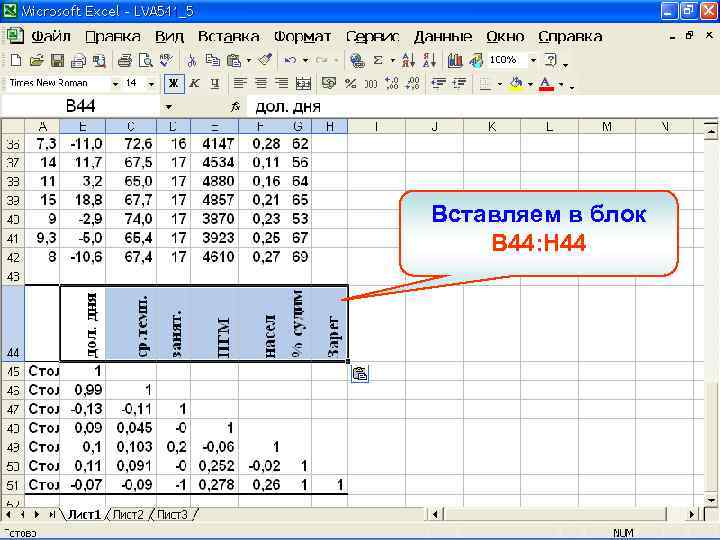Open the Вставка menu
The width and height of the screenshot is (720, 540).
pyautogui.click(x=228, y=36)
